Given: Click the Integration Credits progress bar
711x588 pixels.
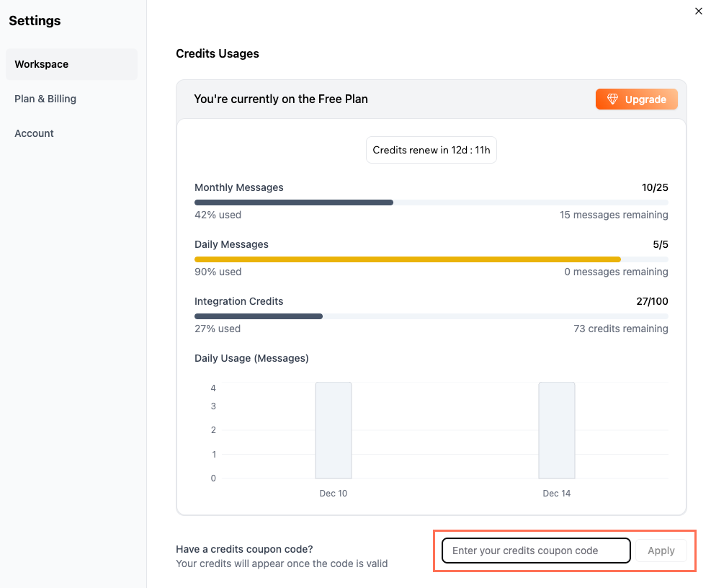Looking at the screenshot, I should click(324, 316).
